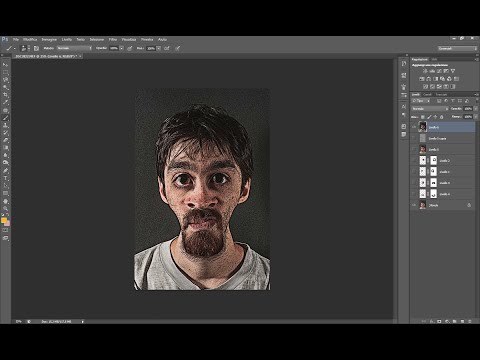Show the second layer in the stack
480x360 pixels.
(414, 138)
